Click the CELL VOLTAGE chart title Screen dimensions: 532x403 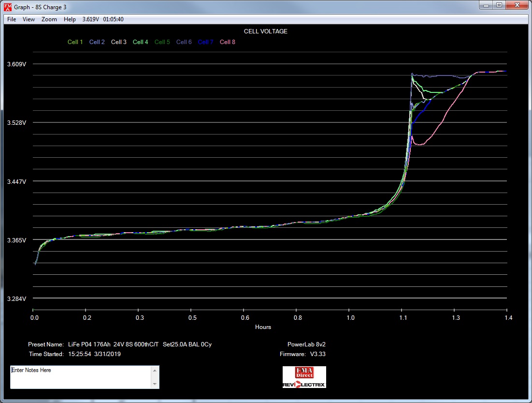point(265,31)
